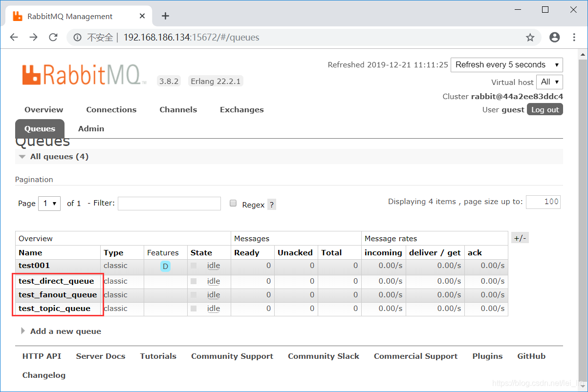Click the RabbitMQ logo

[84, 75]
